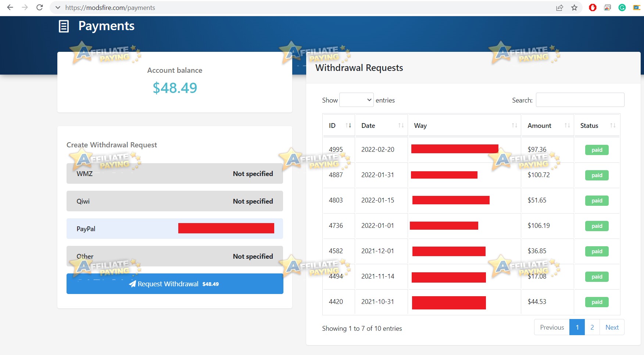
Task: Click the share page icon
Action: 559,7
